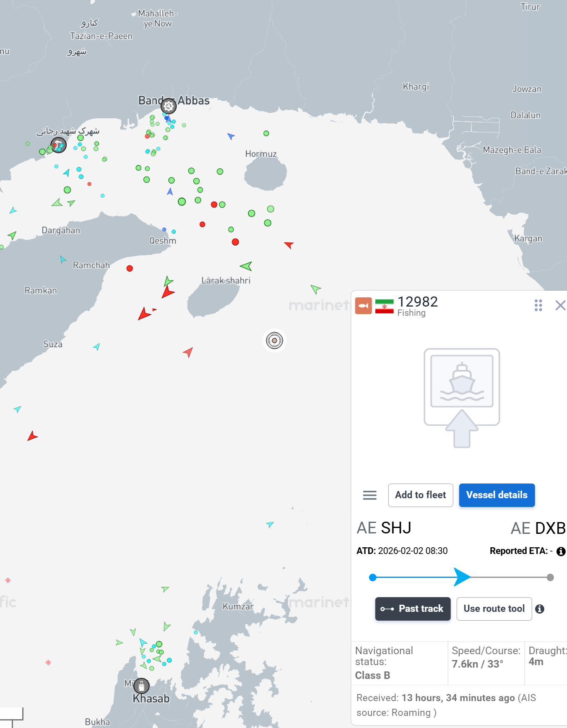Select green arrow vessel north of Larak island
Screen dimensions: 567x728
246,266
